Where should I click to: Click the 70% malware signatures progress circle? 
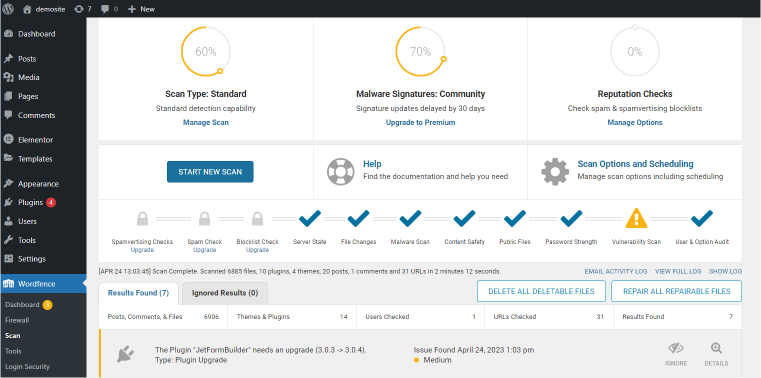[x=420, y=51]
